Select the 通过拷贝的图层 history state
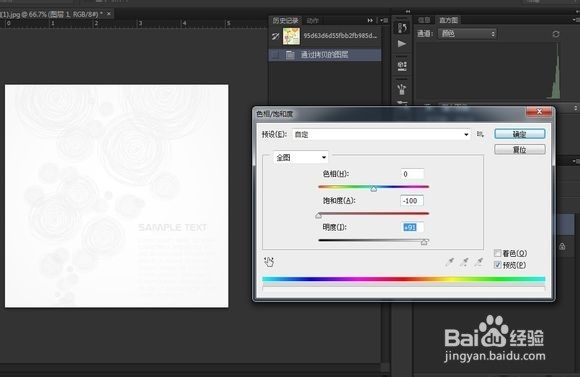The width and height of the screenshot is (580, 377). tap(325, 55)
